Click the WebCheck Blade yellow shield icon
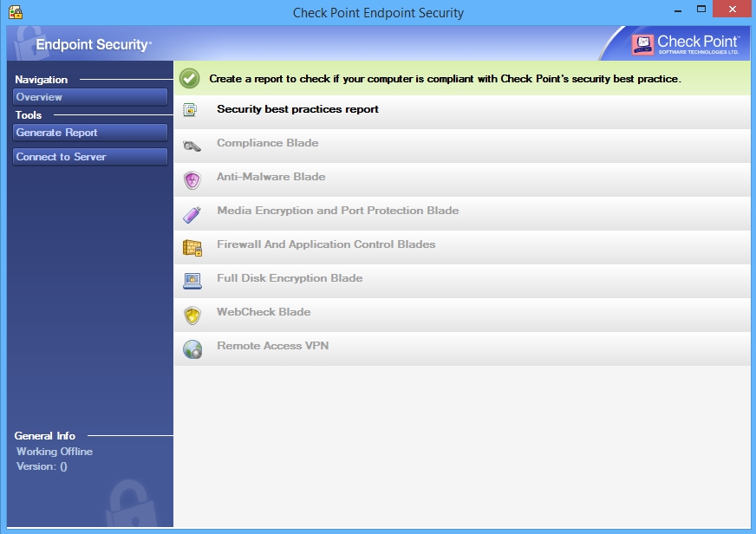This screenshot has width=756, height=534. point(192,315)
